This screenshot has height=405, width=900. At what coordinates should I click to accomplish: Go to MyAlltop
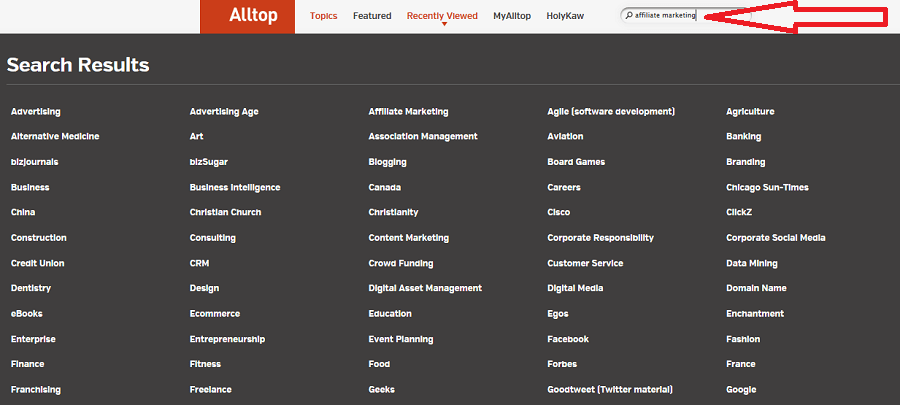[x=512, y=16]
